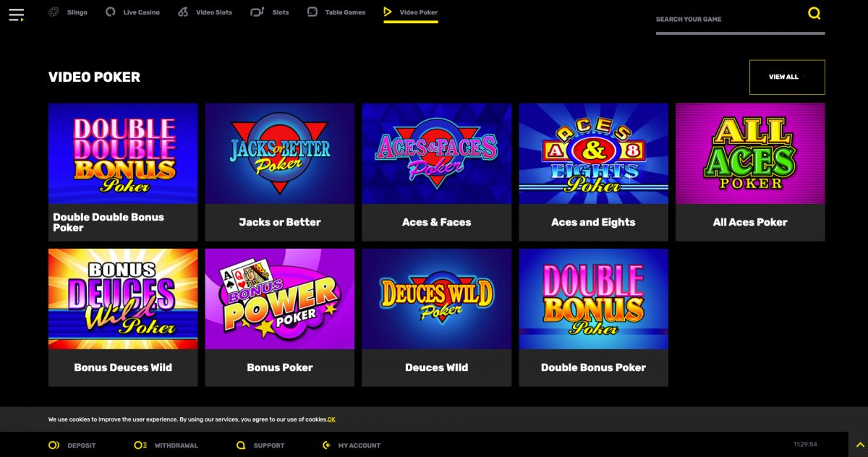Click the Deuces Wild caption
Viewport: 868px width, 457px height.
point(437,367)
